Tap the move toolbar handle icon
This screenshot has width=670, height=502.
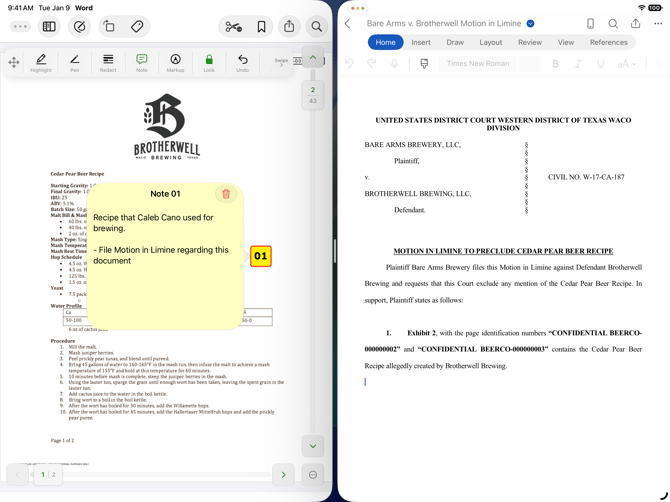click(x=14, y=63)
